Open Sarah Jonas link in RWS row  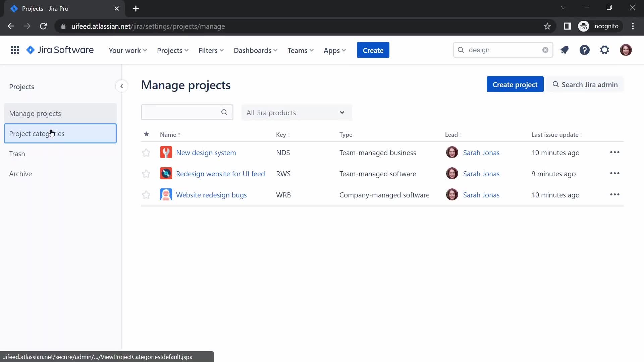(x=481, y=174)
